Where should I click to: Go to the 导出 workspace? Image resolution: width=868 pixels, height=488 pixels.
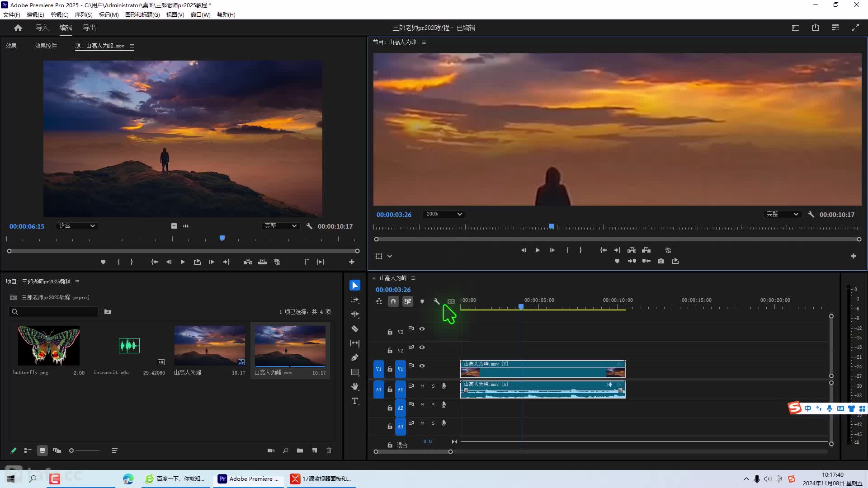click(90, 28)
